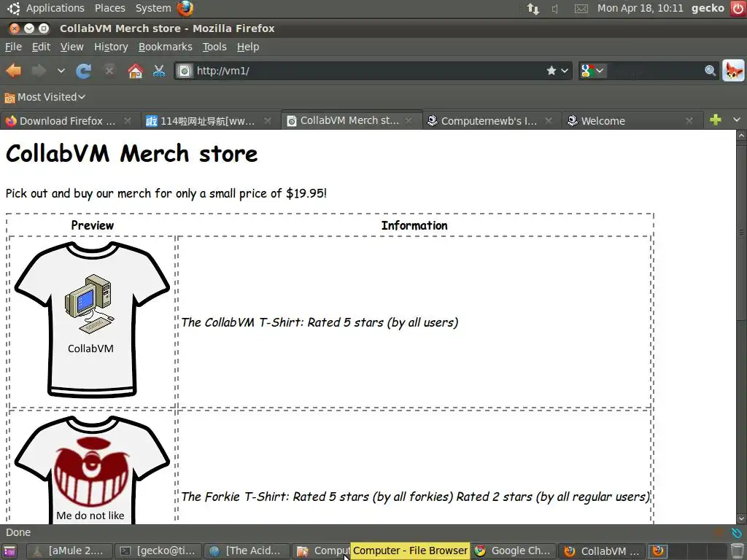Close the 114啦网址导航 tab
Image resolution: width=747 pixels, height=560 pixels.
[x=268, y=121]
